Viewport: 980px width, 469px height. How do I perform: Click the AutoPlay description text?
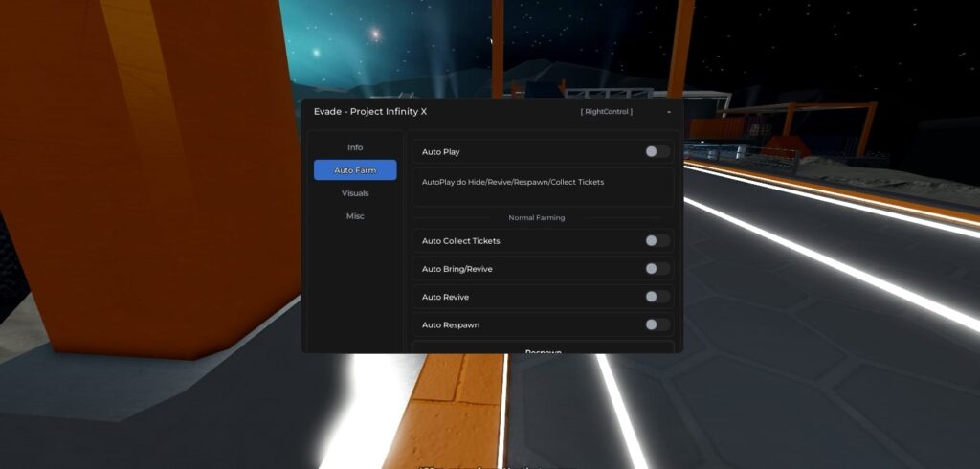tap(513, 182)
